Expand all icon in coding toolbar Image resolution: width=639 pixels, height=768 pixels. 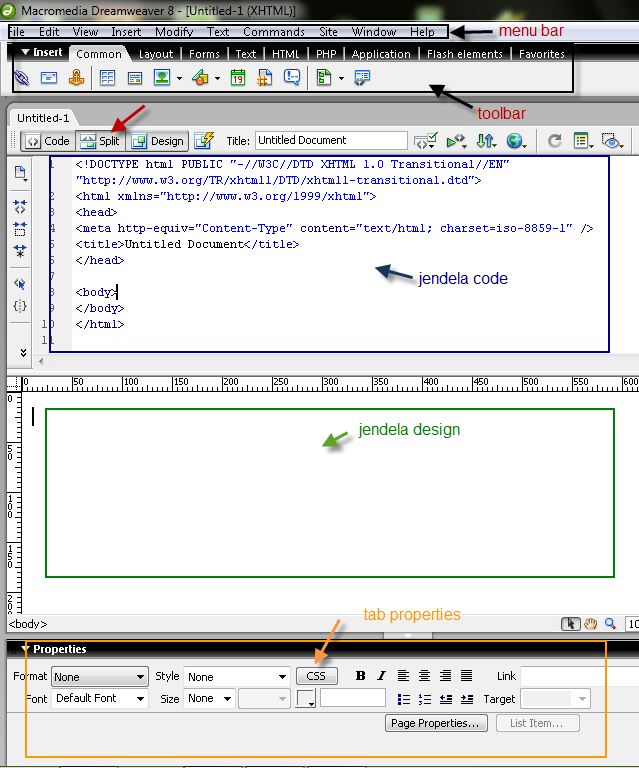point(20,251)
